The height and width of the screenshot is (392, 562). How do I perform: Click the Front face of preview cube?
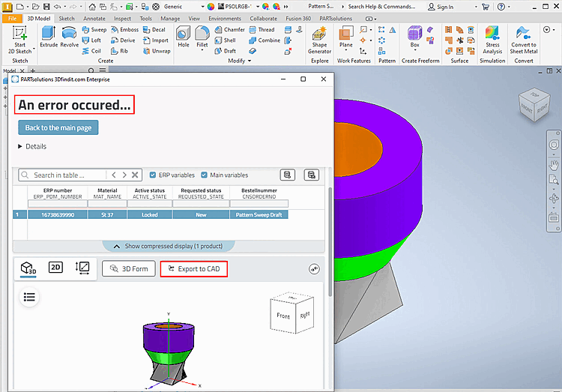(x=283, y=316)
